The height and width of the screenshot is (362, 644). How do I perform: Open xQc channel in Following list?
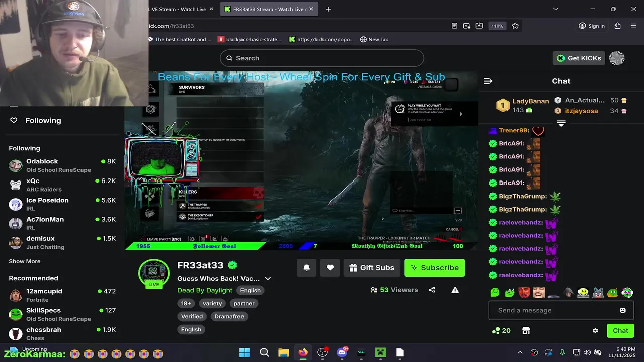pyautogui.click(x=62, y=185)
